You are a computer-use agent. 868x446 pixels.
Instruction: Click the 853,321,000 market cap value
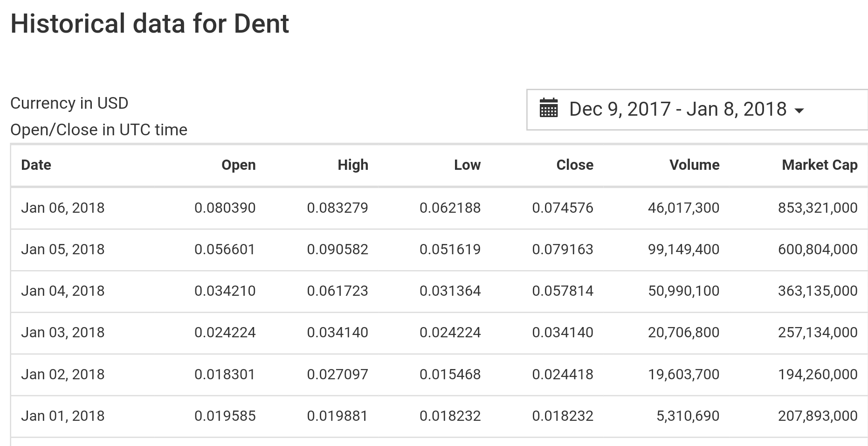pos(818,208)
